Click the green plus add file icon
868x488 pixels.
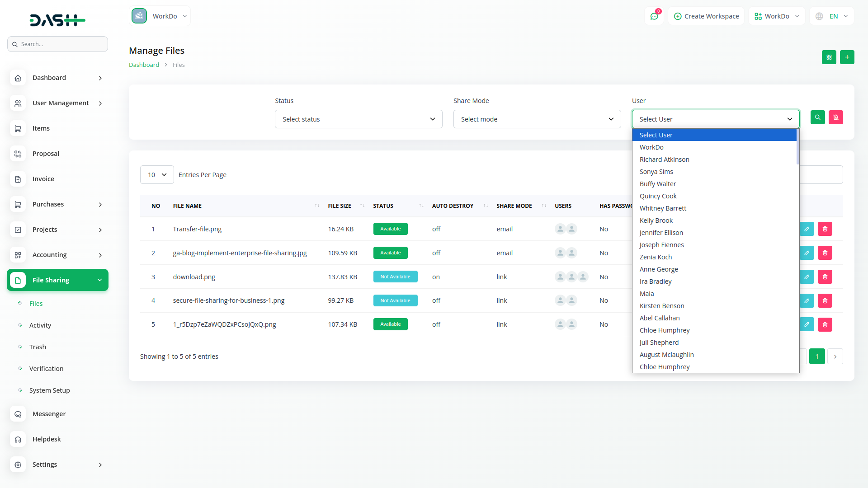click(x=847, y=57)
